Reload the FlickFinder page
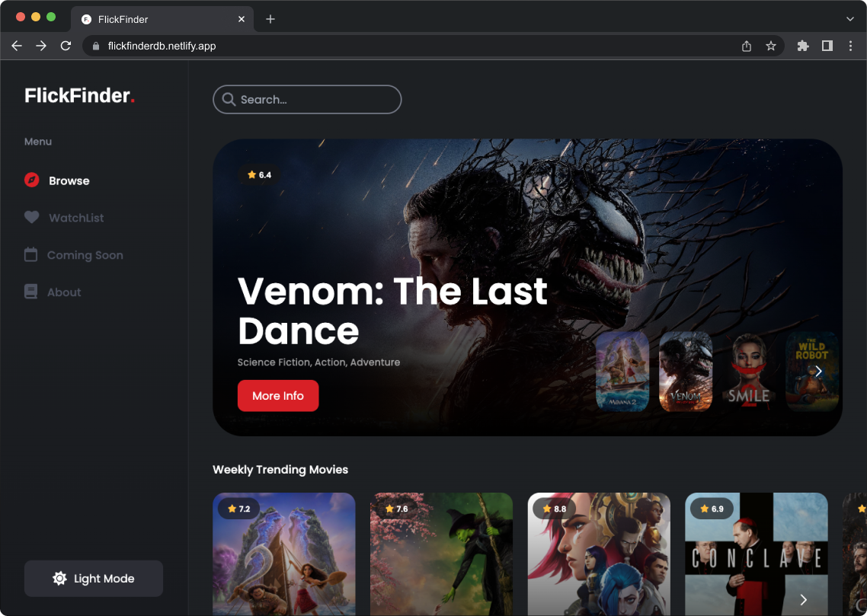The height and width of the screenshot is (616, 867). tap(66, 46)
